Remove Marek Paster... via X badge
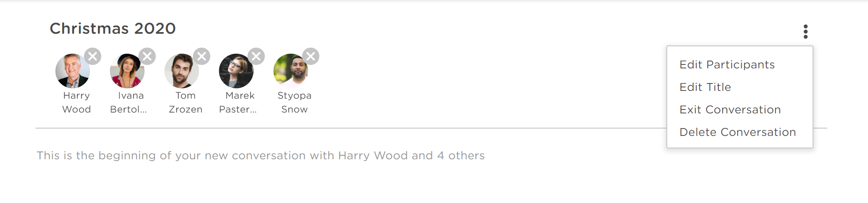The height and width of the screenshot is (203, 868). tap(256, 56)
